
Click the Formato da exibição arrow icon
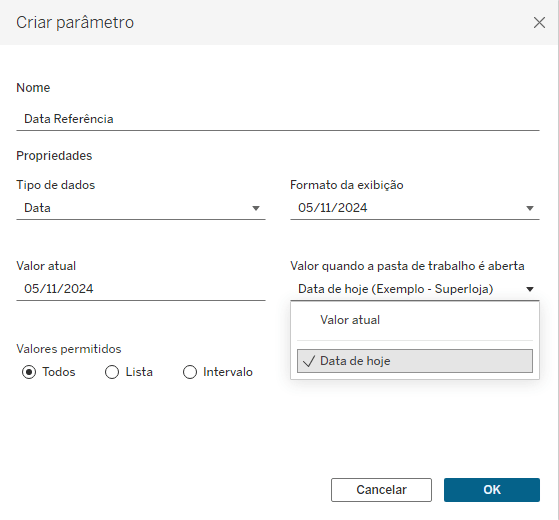[530, 208]
